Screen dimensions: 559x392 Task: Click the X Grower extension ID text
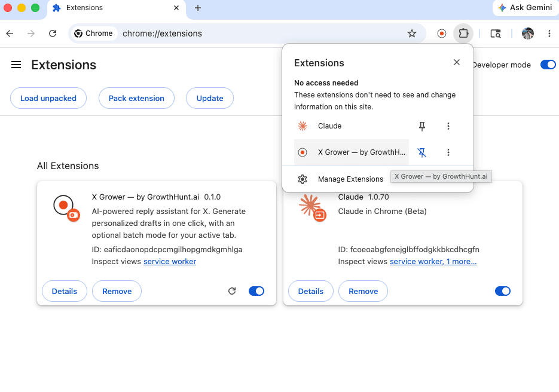167,249
